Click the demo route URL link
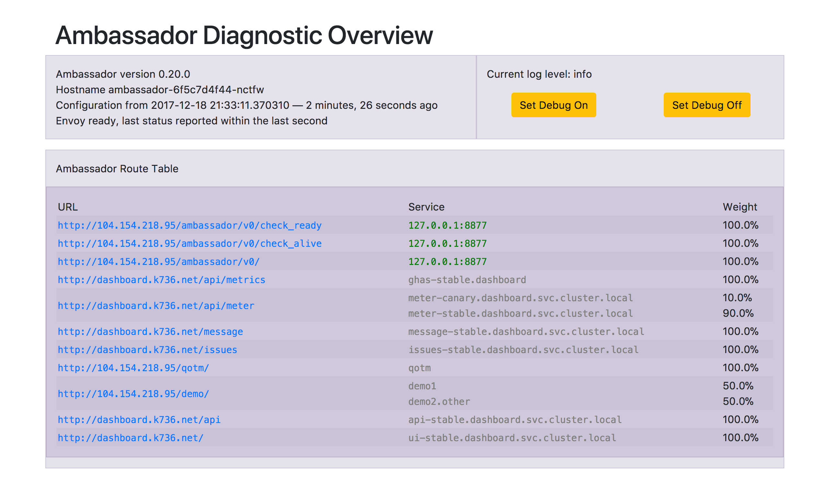 pyautogui.click(x=133, y=394)
